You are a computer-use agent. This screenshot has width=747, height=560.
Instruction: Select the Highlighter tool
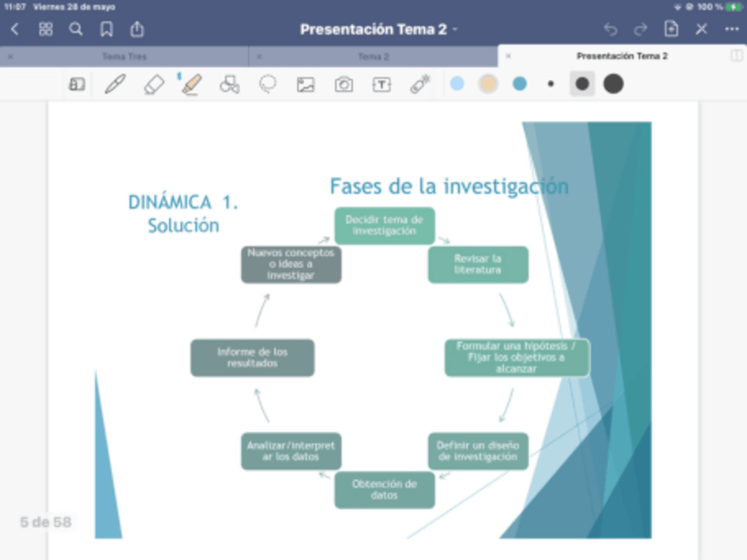[191, 85]
